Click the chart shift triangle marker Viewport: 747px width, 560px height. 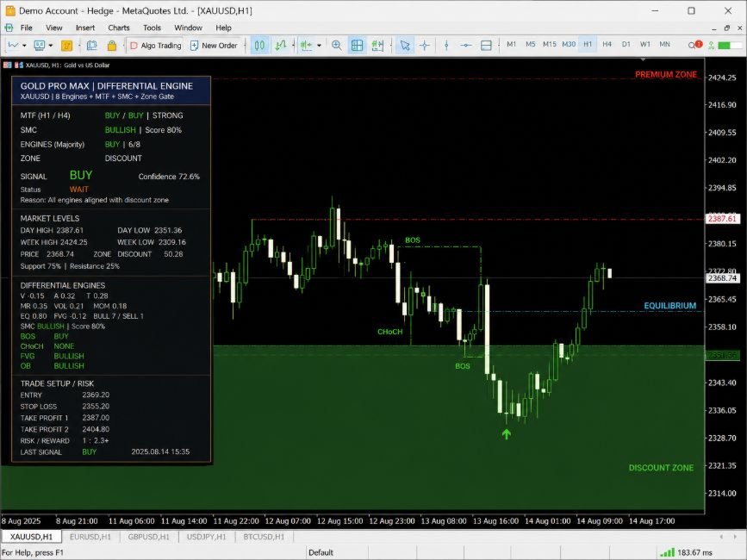[644, 60]
